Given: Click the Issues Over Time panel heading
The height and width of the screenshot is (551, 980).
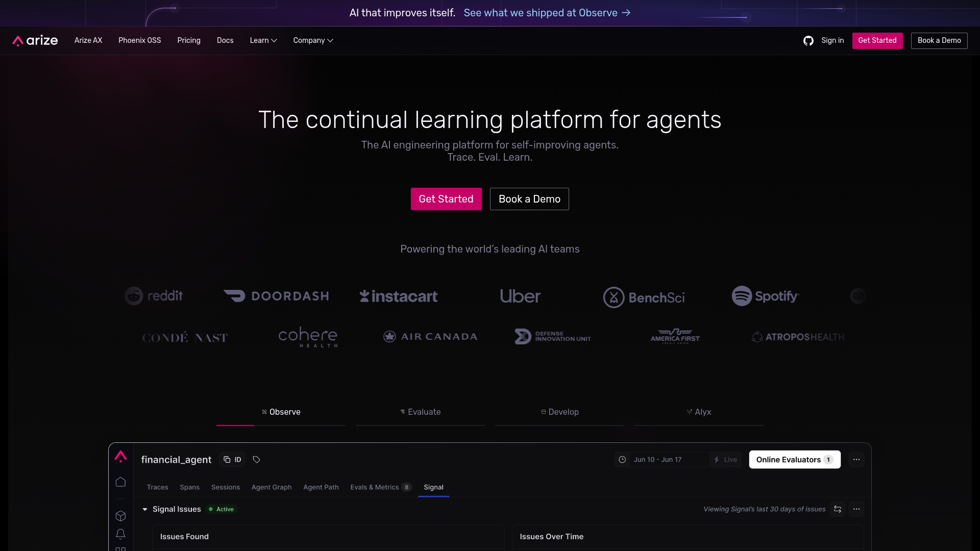Looking at the screenshot, I should click(552, 537).
